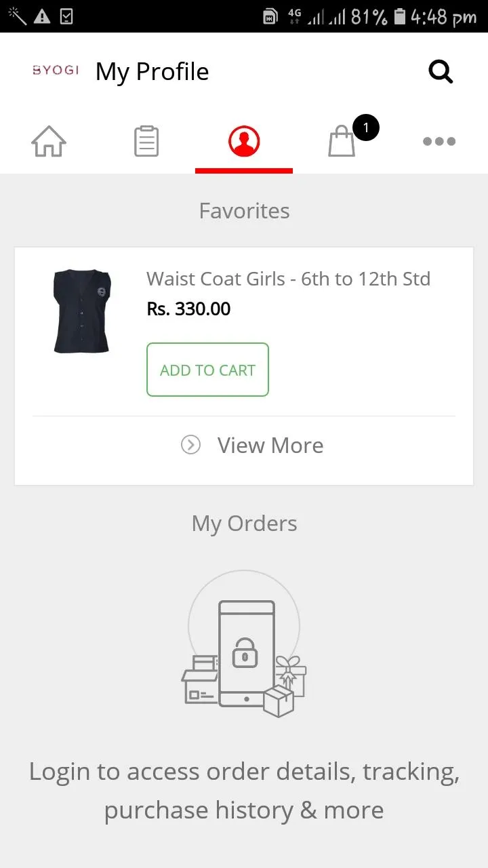Tap the battery indicator in status bar

pos(400,16)
